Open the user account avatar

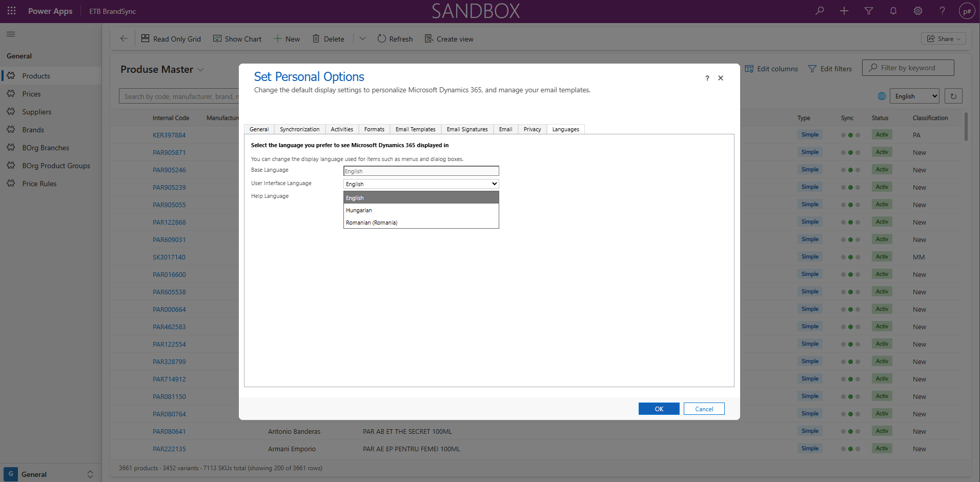(967, 11)
